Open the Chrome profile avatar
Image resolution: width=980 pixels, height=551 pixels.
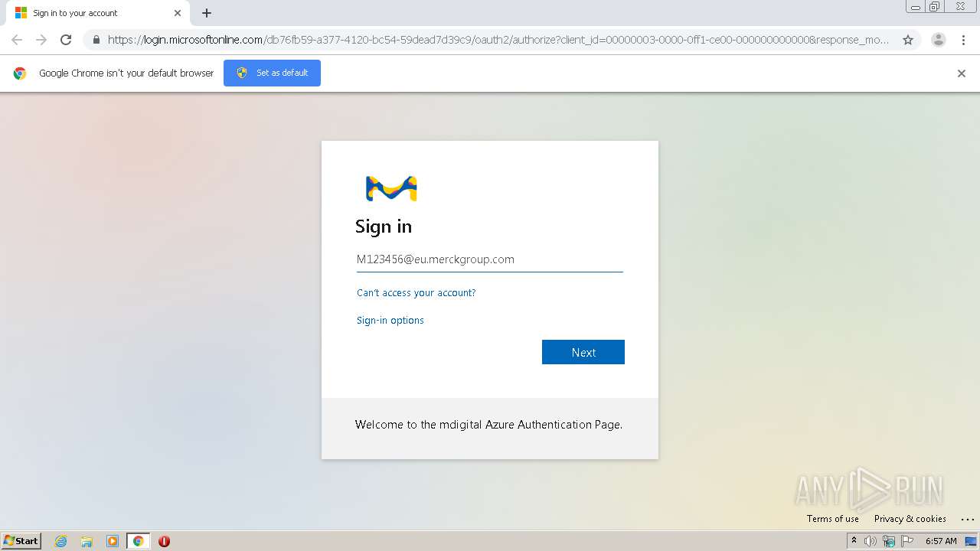click(938, 40)
